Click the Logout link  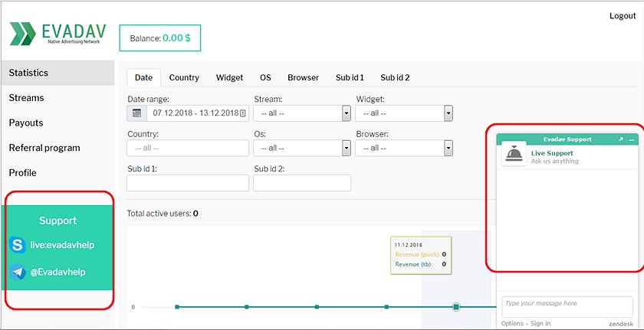623,16
